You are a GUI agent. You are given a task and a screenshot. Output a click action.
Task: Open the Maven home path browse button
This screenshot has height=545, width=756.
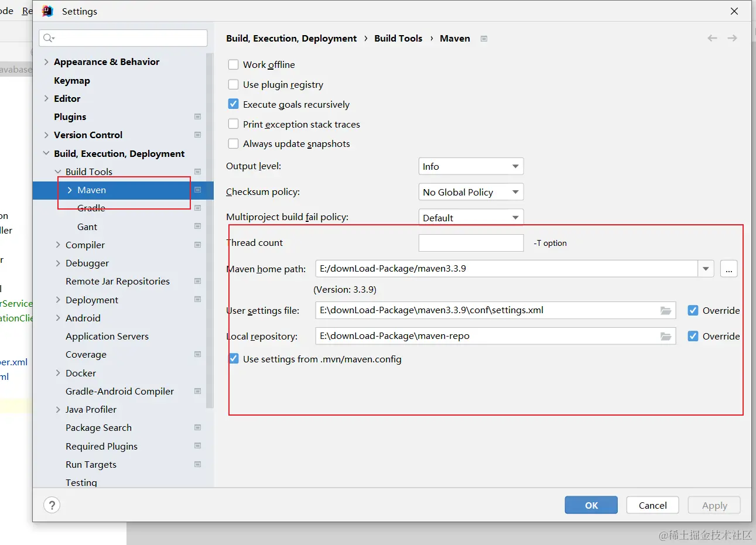tap(728, 269)
